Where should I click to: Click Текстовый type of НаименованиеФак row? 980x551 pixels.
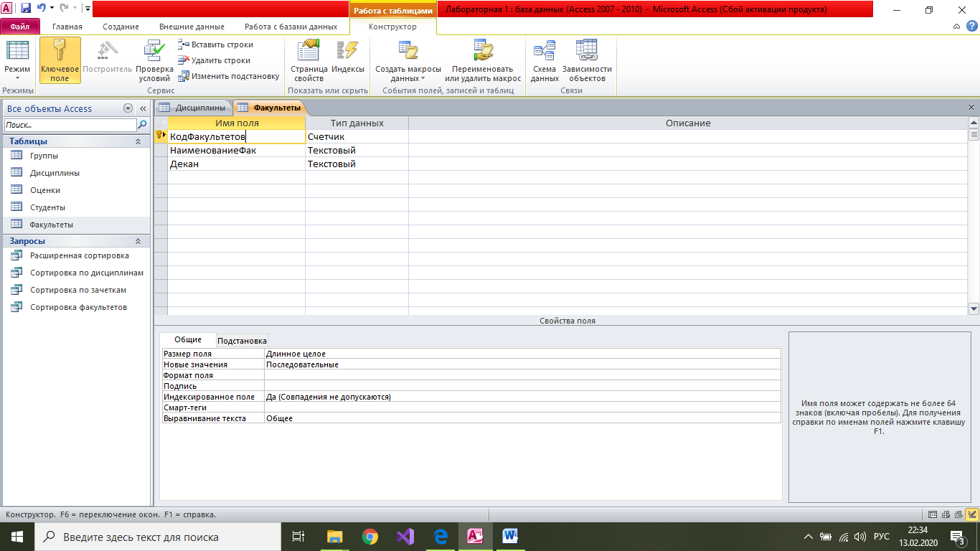point(357,151)
